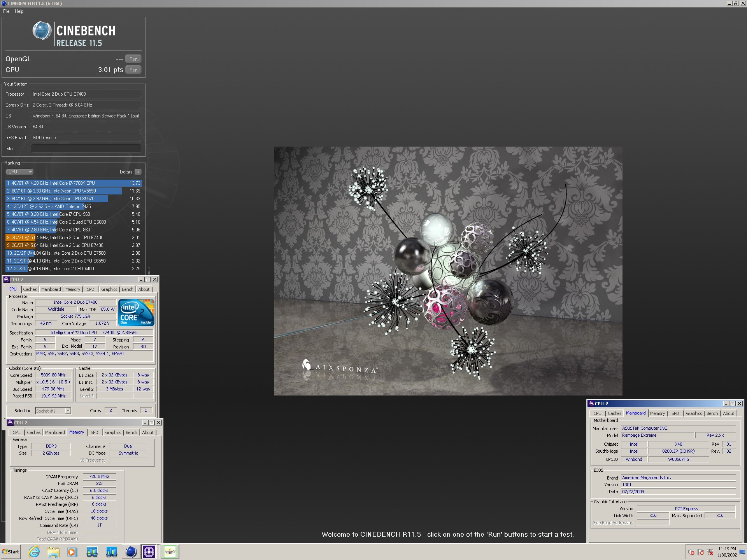Image resolution: width=747 pixels, height=560 pixels.
Task: Select Graphics tab in CPU-Z Mainboard window
Action: [x=694, y=413]
